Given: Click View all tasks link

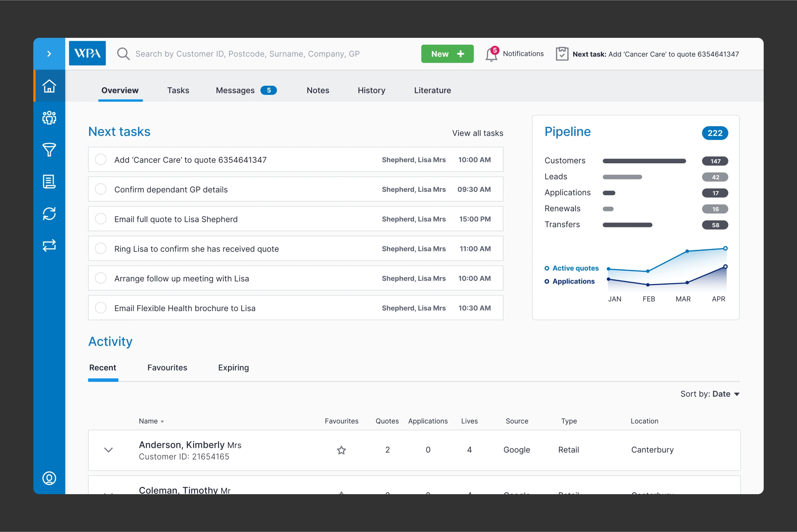Looking at the screenshot, I should point(477,133).
